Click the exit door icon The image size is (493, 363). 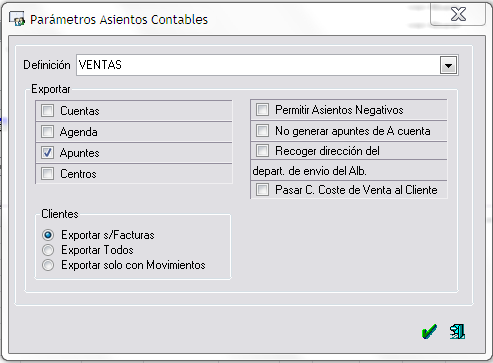tap(457, 332)
